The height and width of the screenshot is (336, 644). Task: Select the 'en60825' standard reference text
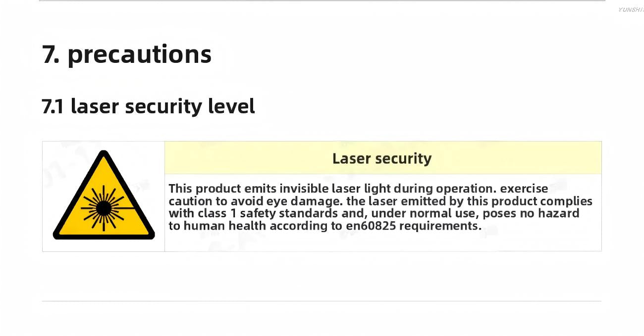click(x=371, y=226)
